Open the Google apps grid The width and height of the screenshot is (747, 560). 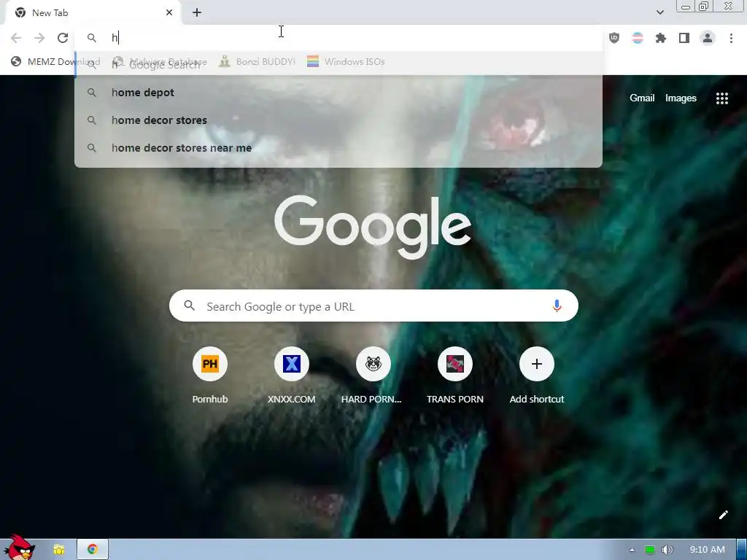[x=721, y=98]
